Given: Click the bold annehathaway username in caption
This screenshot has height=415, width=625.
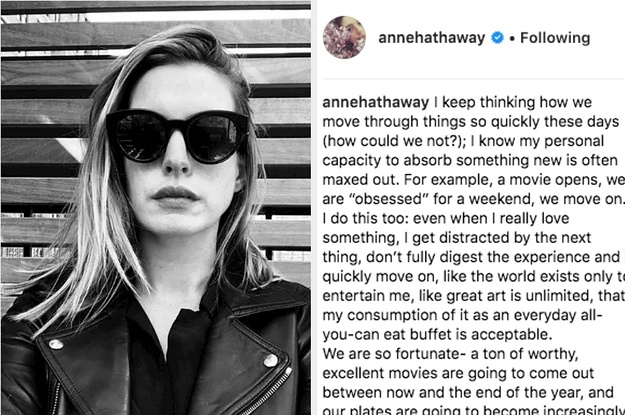Looking at the screenshot, I should click(x=375, y=102).
